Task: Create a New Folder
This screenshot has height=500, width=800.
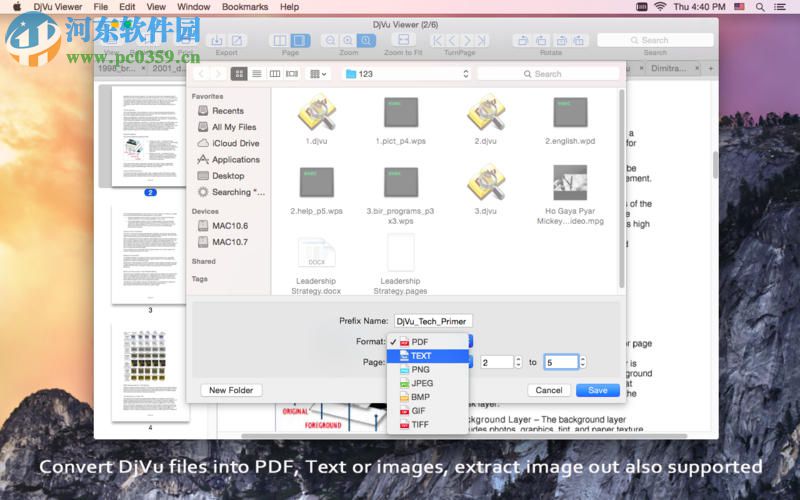Action: (x=231, y=390)
